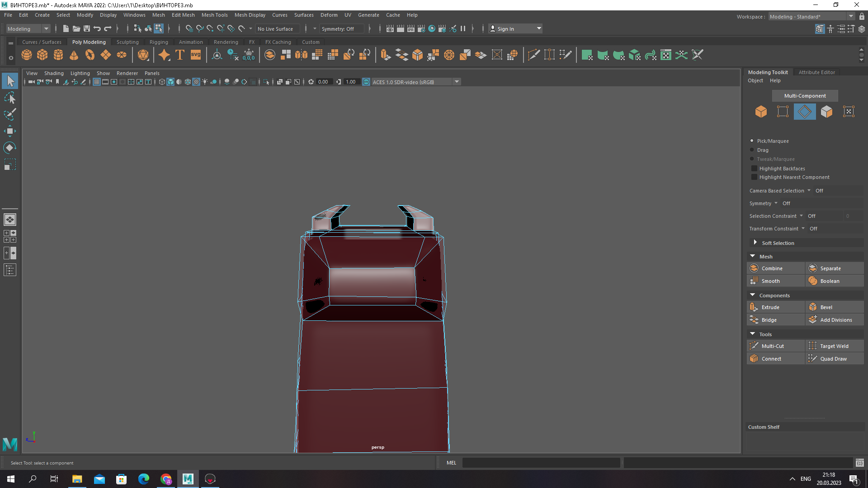Click the Redo icon in status line

(x=108, y=28)
